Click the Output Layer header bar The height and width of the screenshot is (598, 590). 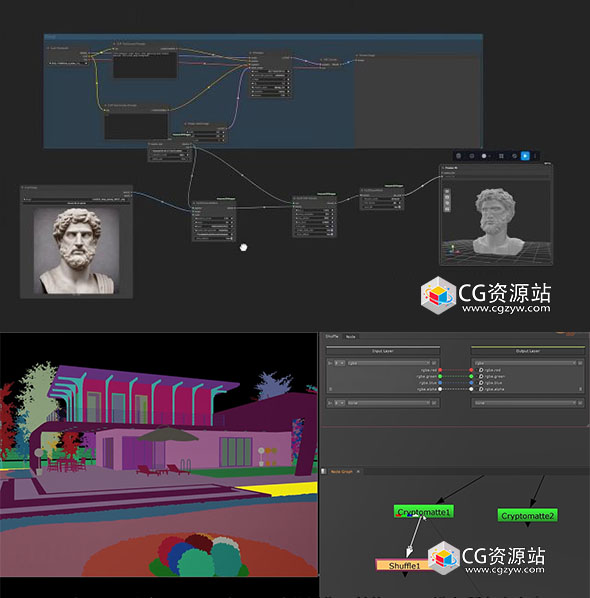528,350
